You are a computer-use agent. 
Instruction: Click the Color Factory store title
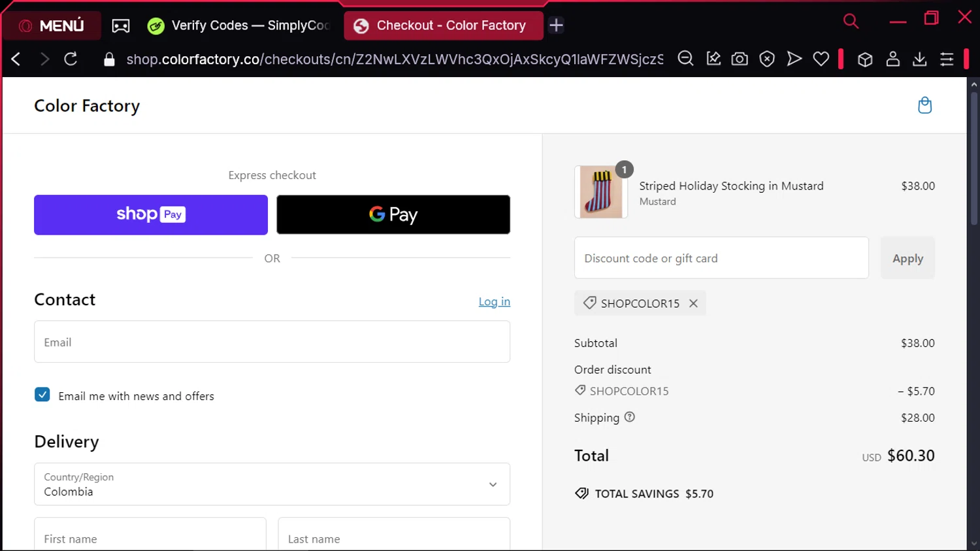click(87, 106)
